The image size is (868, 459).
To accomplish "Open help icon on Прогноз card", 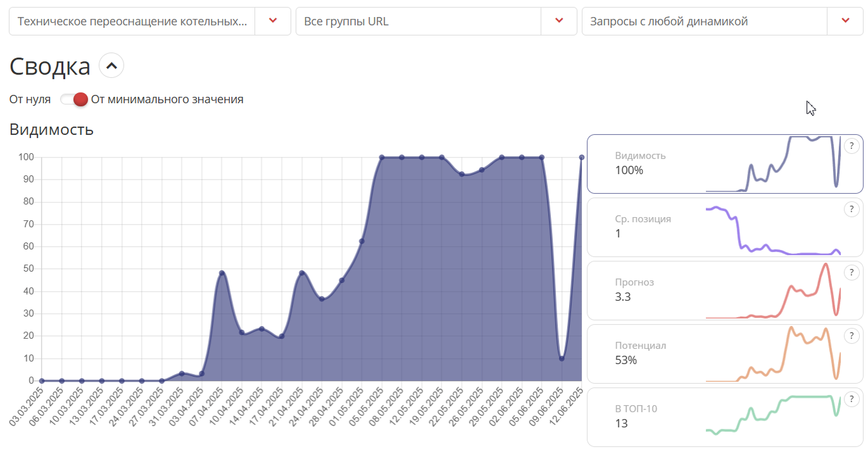I will [852, 272].
